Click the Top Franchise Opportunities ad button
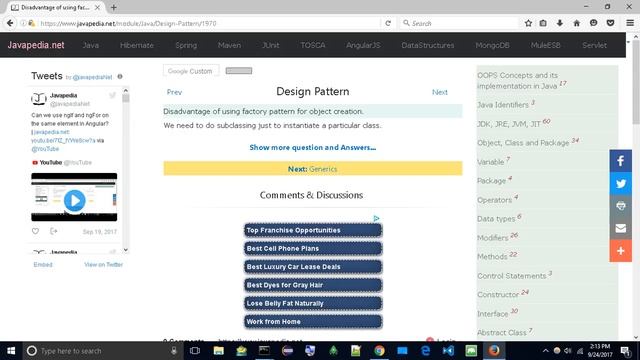Screen dimensions: 640x360 (x=313, y=230)
